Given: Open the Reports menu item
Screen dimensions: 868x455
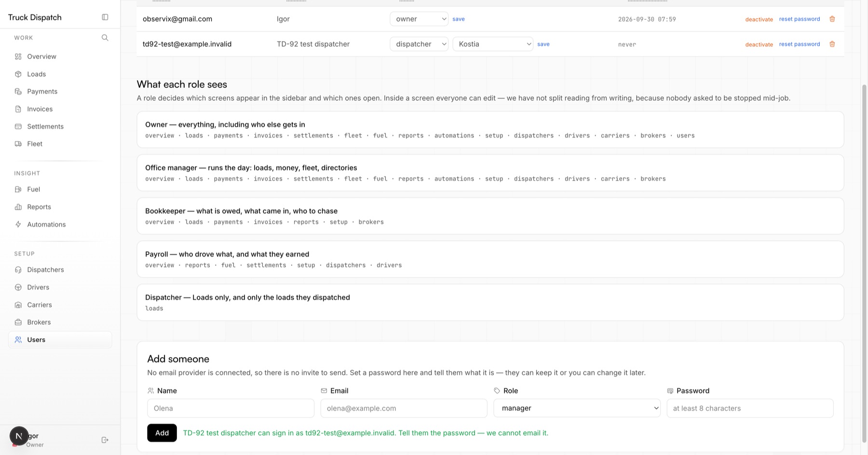Looking at the screenshot, I should 60,207.
